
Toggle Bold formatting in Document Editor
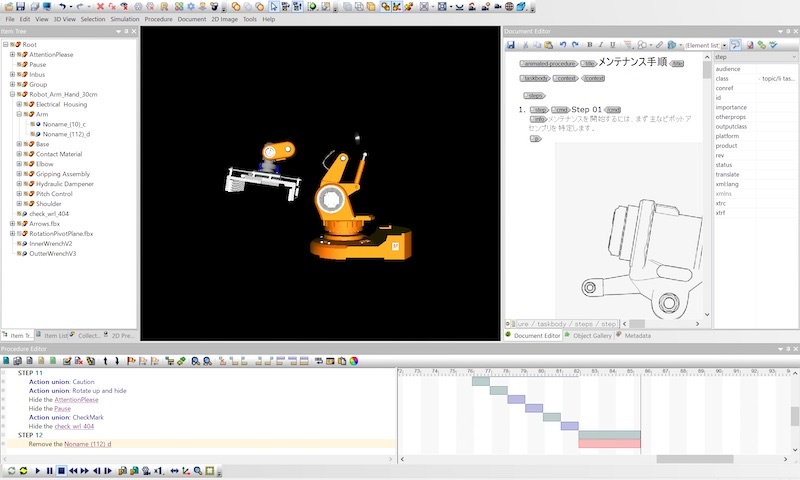coord(589,45)
